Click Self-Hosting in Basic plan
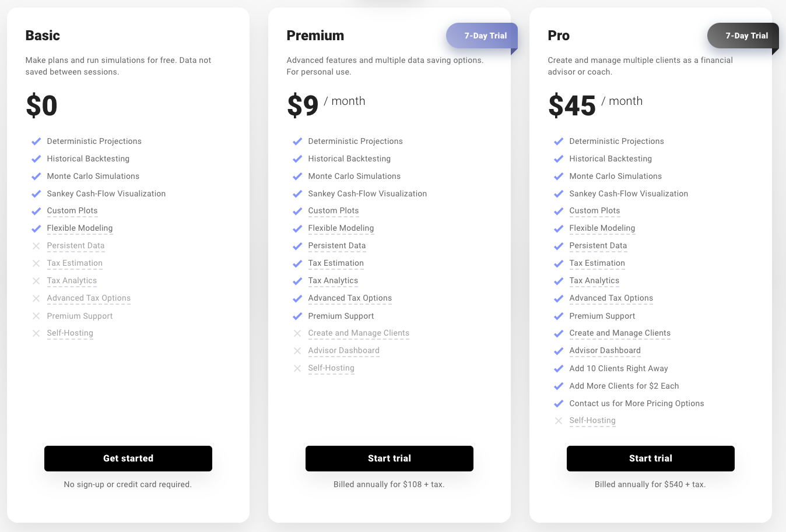This screenshot has height=532, width=786. point(70,333)
